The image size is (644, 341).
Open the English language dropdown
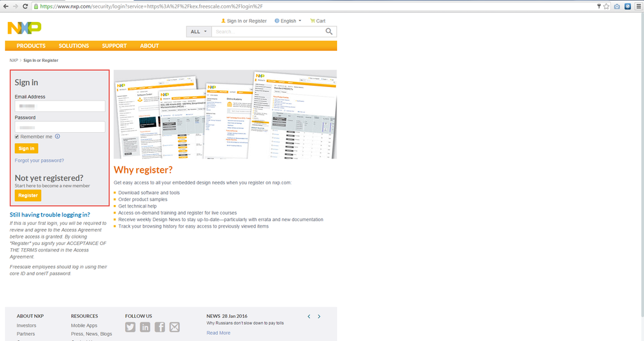pyautogui.click(x=288, y=21)
